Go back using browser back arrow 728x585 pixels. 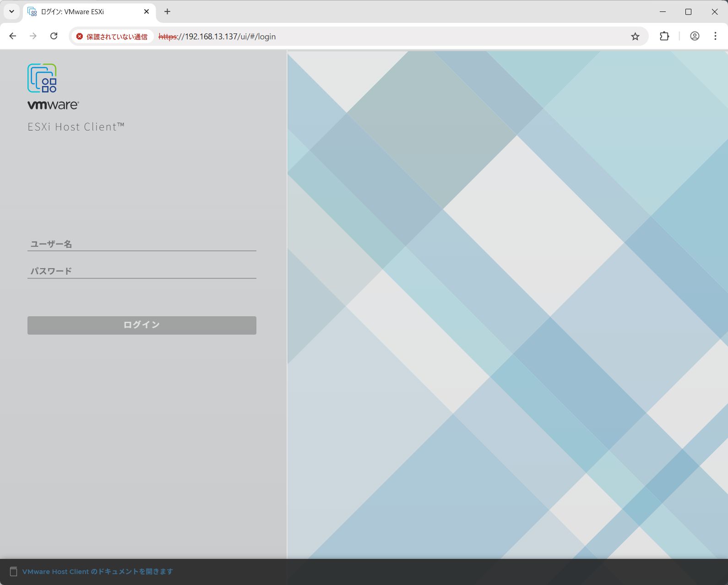[x=13, y=36]
